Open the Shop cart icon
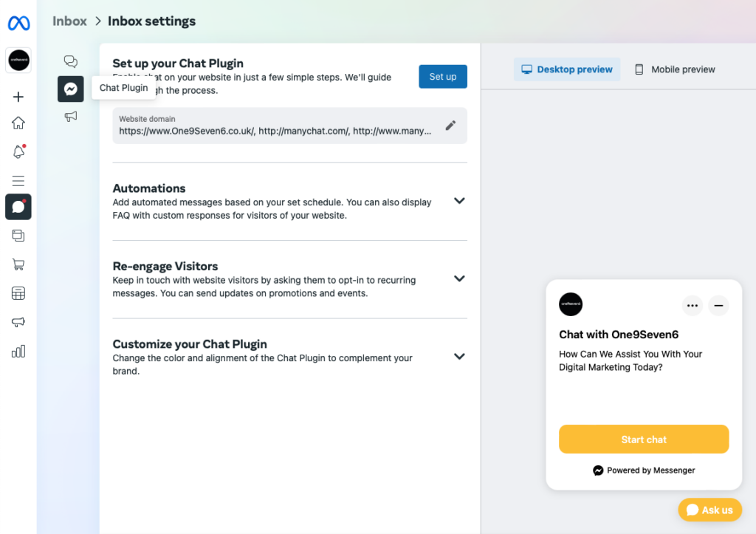 pyautogui.click(x=18, y=264)
